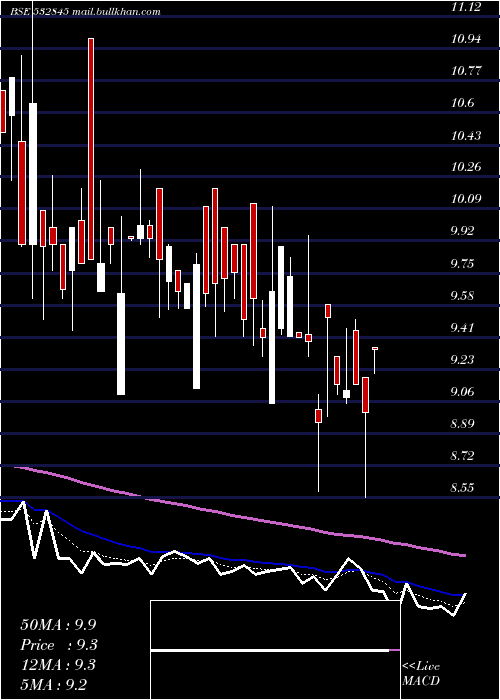Click the <<Live MACD label
This screenshot has height=700, width=500.
point(421,674)
